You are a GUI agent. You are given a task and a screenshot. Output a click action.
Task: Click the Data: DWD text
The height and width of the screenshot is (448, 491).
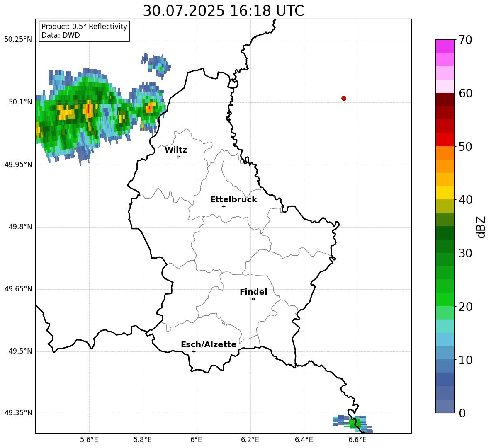61,35
